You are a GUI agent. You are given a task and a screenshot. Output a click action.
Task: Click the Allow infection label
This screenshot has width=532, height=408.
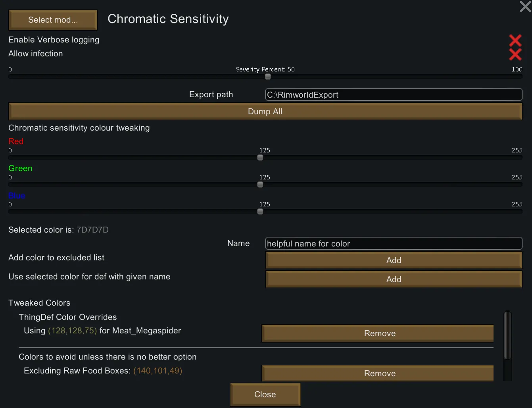pos(36,54)
